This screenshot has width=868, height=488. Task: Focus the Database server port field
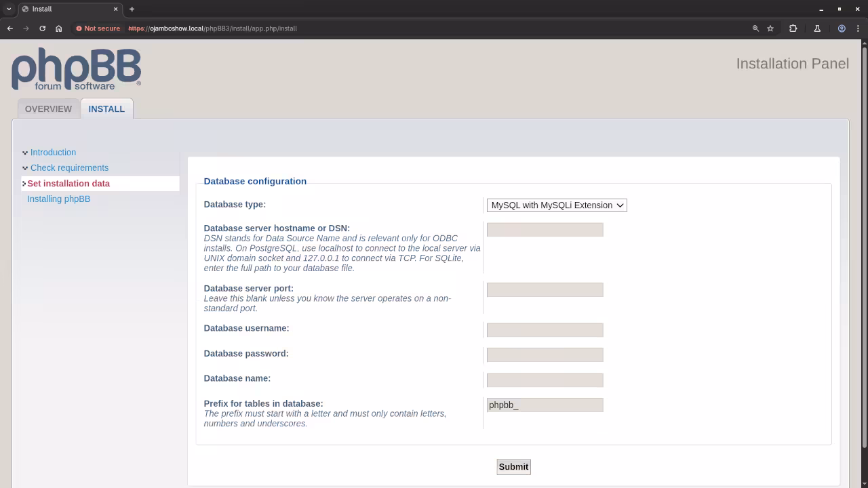coord(545,290)
